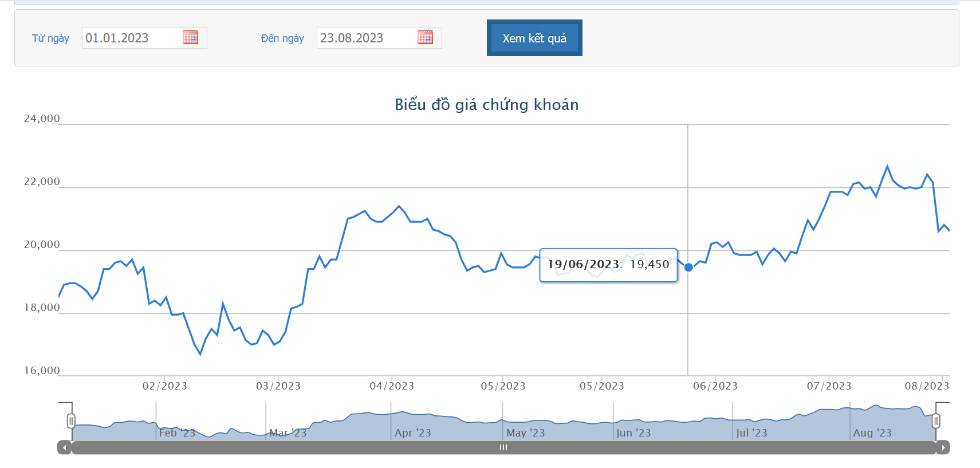Click the highlighted 19/06/2023 data point
The height and width of the screenshot is (468, 980).
(x=688, y=268)
